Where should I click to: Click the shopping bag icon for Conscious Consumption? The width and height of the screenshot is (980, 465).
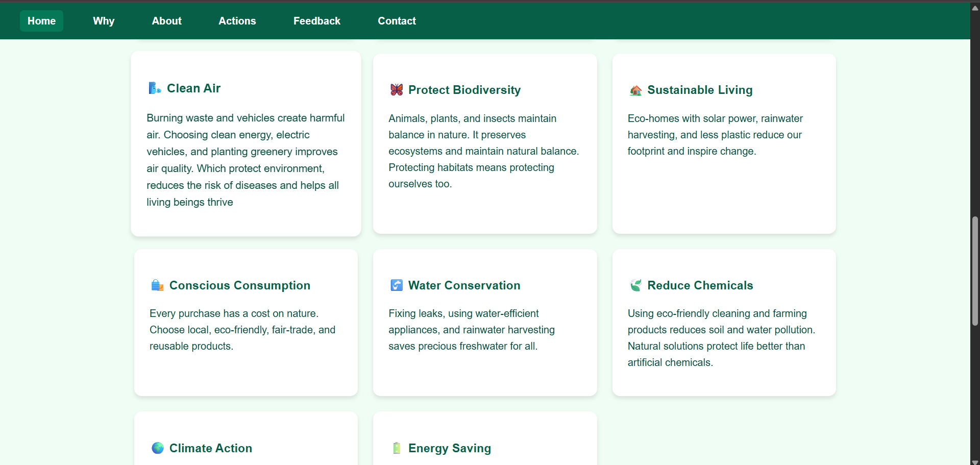[157, 285]
